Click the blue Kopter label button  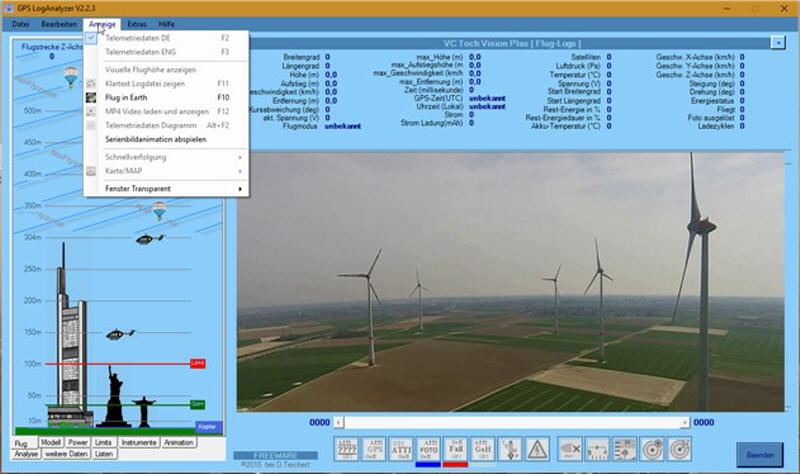click(208, 427)
